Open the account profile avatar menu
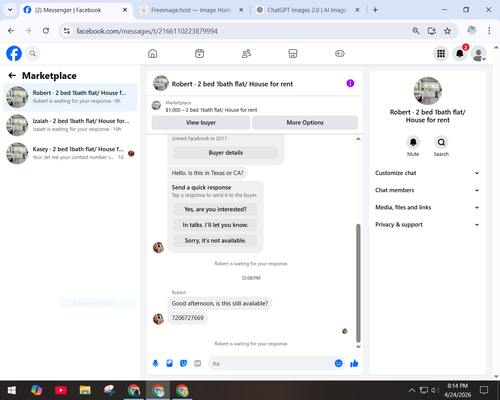This screenshot has height=400, width=500. (x=478, y=53)
